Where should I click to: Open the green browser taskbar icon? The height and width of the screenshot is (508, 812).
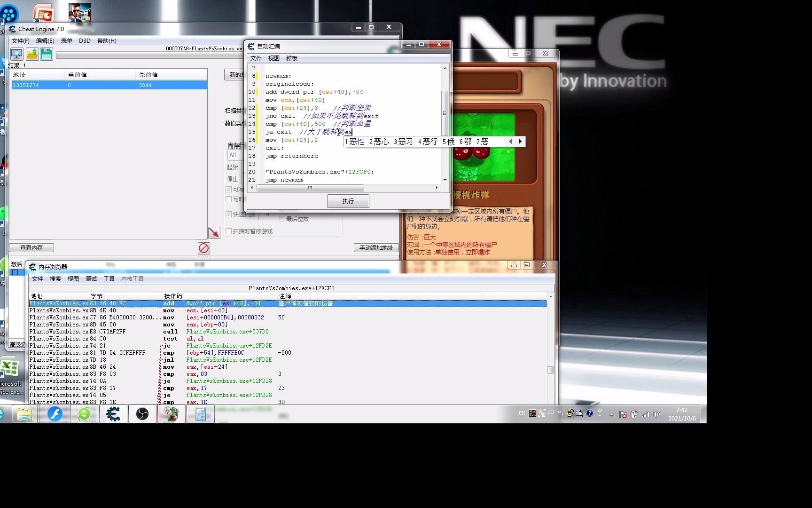[84, 414]
